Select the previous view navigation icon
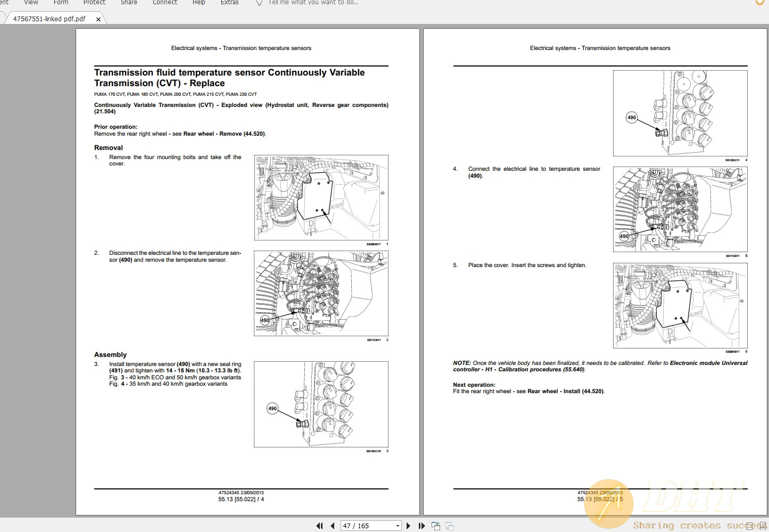Viewport: 769px width, 532px height. click(435, 526)
